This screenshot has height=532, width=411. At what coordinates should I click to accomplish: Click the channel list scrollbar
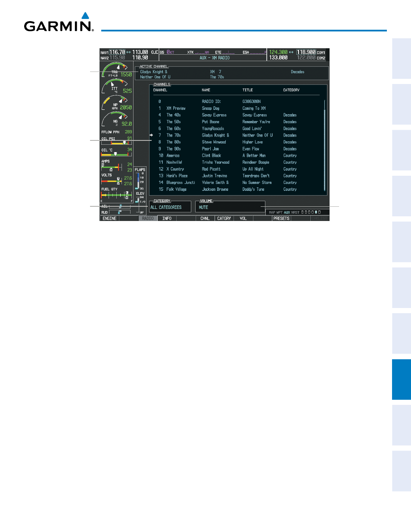click(324, 146)
